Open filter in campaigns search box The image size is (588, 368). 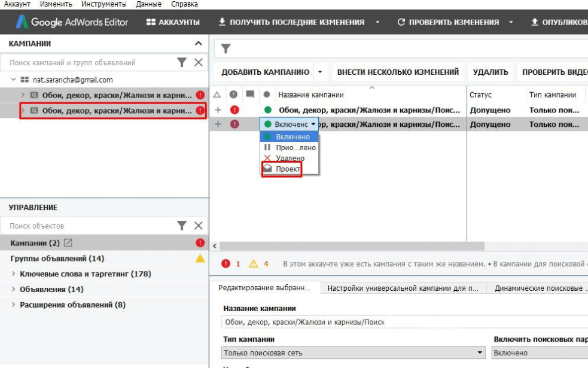182,62
